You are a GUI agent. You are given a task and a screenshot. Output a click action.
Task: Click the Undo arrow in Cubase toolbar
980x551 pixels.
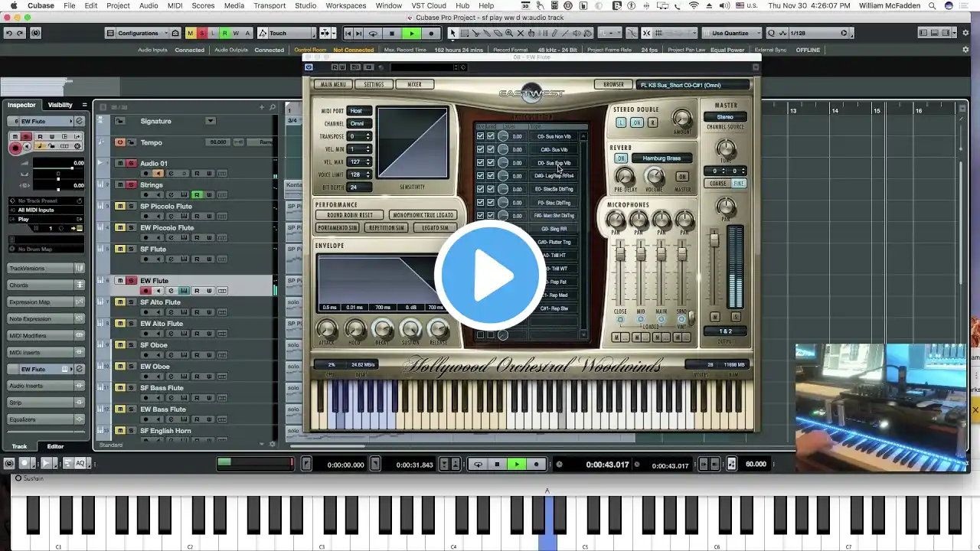[x=9, y=33]
